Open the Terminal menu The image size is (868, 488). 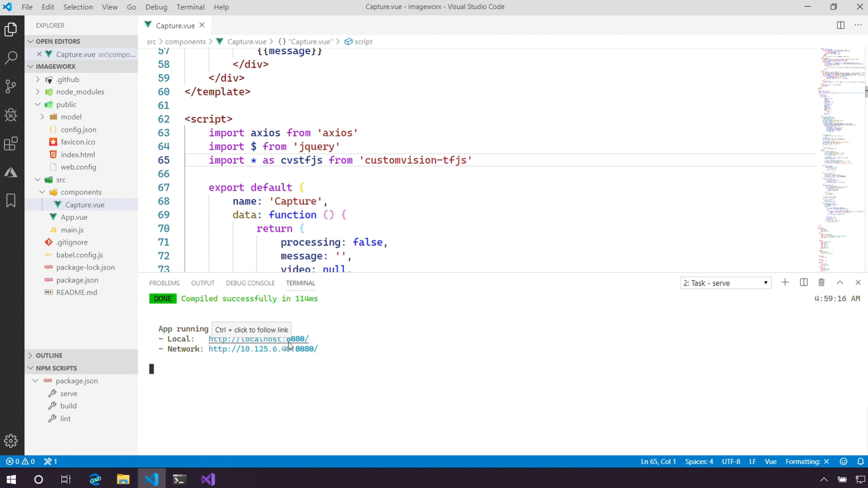pos(190,7)
